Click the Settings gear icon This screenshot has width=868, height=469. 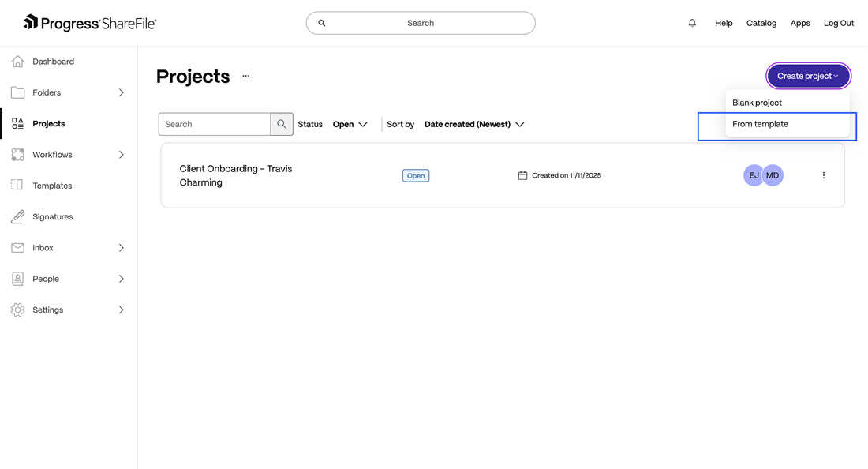click(17, 310)
